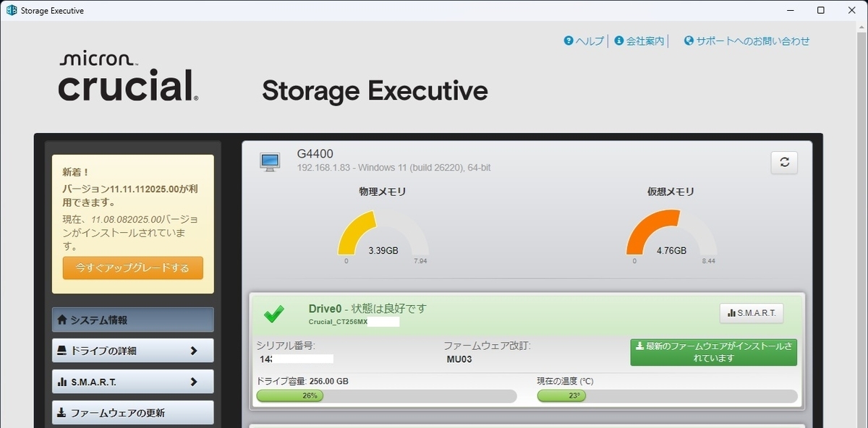Open the ファームウェアの更新 menu item
Image resolution: width=868 pixels, height=428 pixels.
pyautogui.click(x=132, y=413)
